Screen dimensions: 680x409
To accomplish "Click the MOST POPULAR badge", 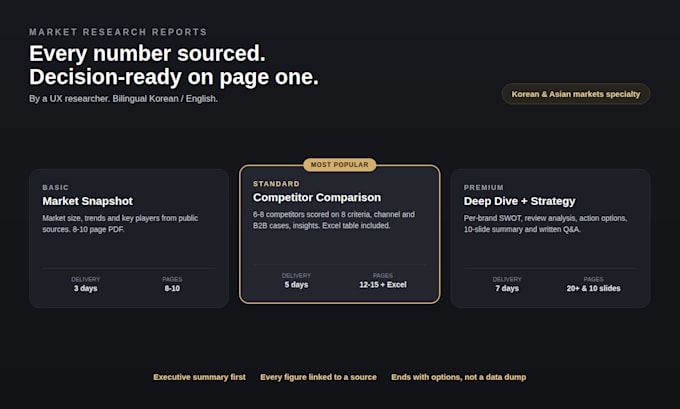I will 340,165.
